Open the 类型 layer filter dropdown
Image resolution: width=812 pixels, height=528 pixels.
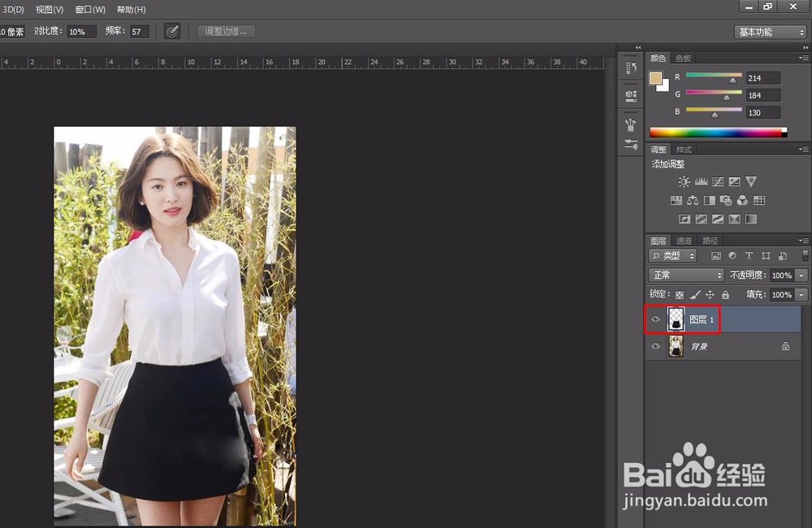point(672,255)
